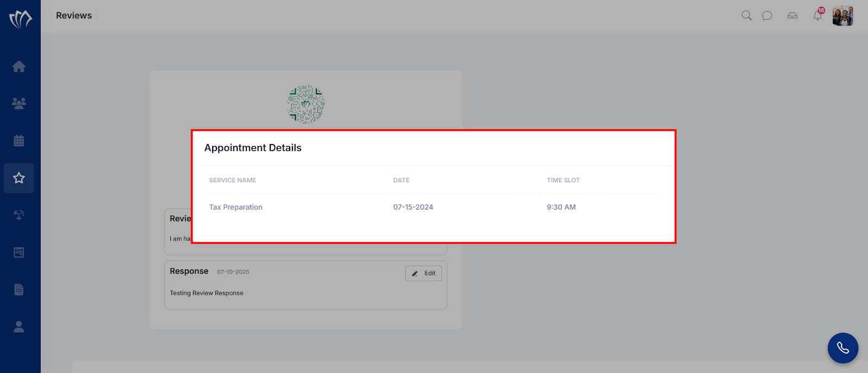Image resolution: width=868 pixels, height=373 pixels.
Task: Click the Edit button on Response
Action: tap(424, 273)
